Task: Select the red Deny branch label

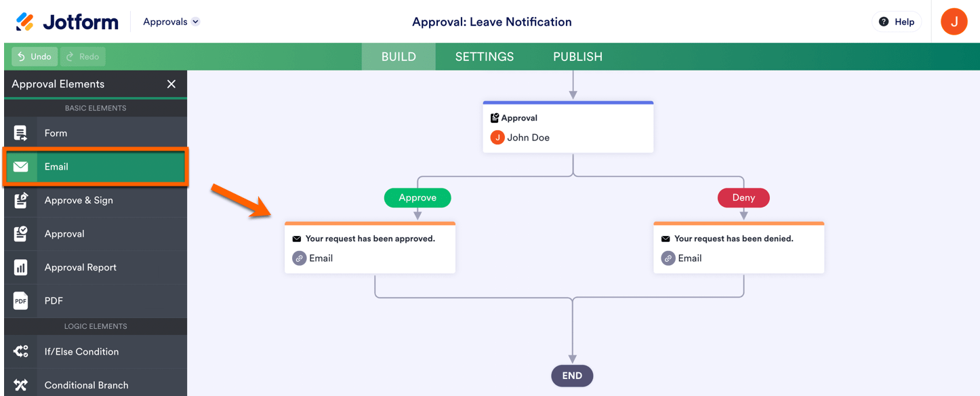Action: tap(743, 198)
